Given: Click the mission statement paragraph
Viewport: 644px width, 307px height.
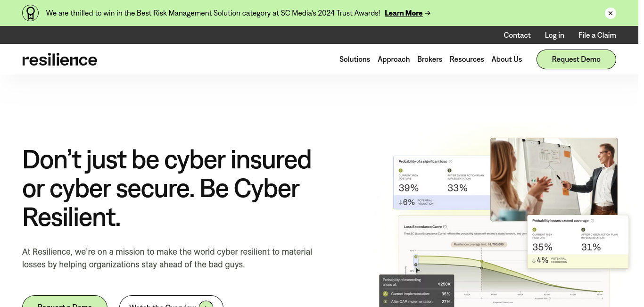Looking at the screenshot, I should click(167, 258).
